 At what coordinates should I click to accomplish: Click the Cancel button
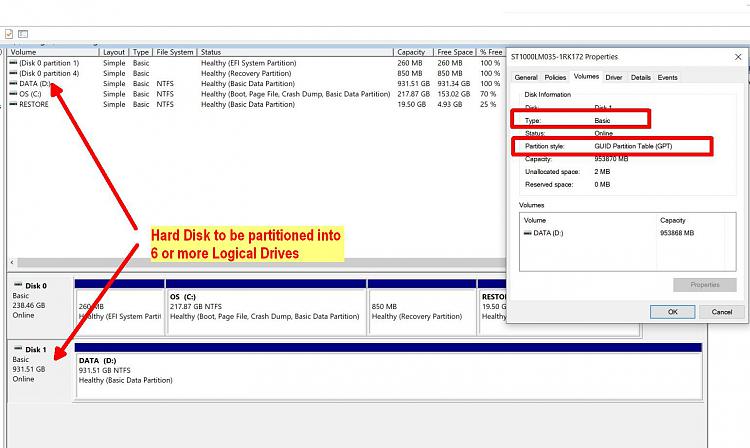pyautogui.click(x=722, y=312)
